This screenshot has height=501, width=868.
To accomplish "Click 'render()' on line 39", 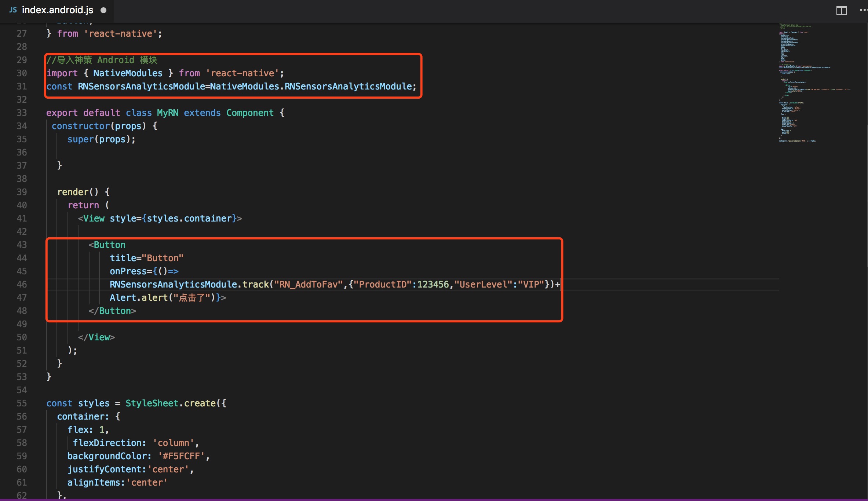I will coord(78,192).
